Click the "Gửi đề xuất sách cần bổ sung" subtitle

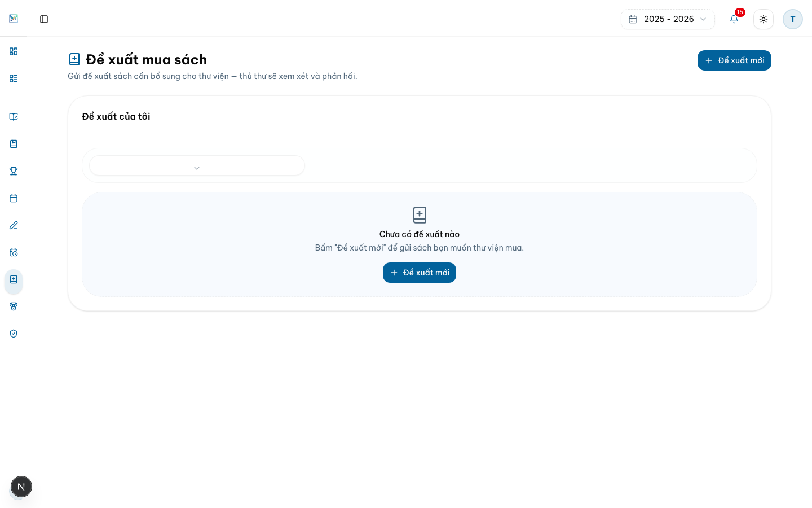click(x=213, y=76)
